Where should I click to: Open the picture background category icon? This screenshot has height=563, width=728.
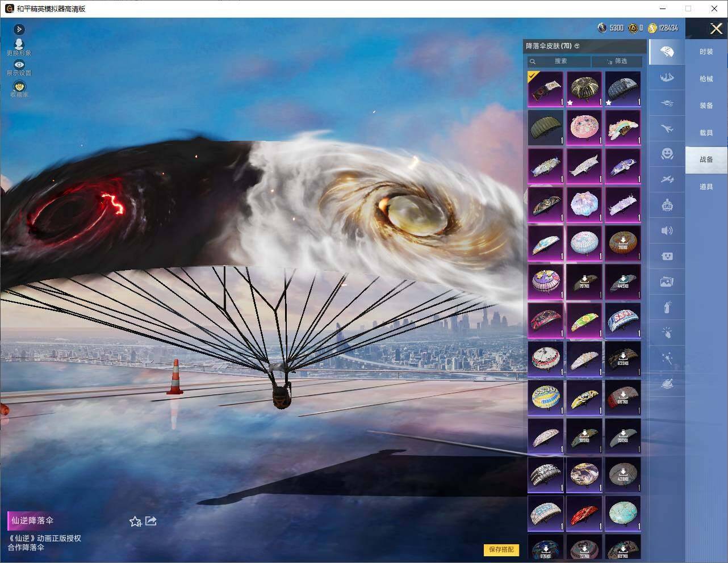tap(667, 281)
